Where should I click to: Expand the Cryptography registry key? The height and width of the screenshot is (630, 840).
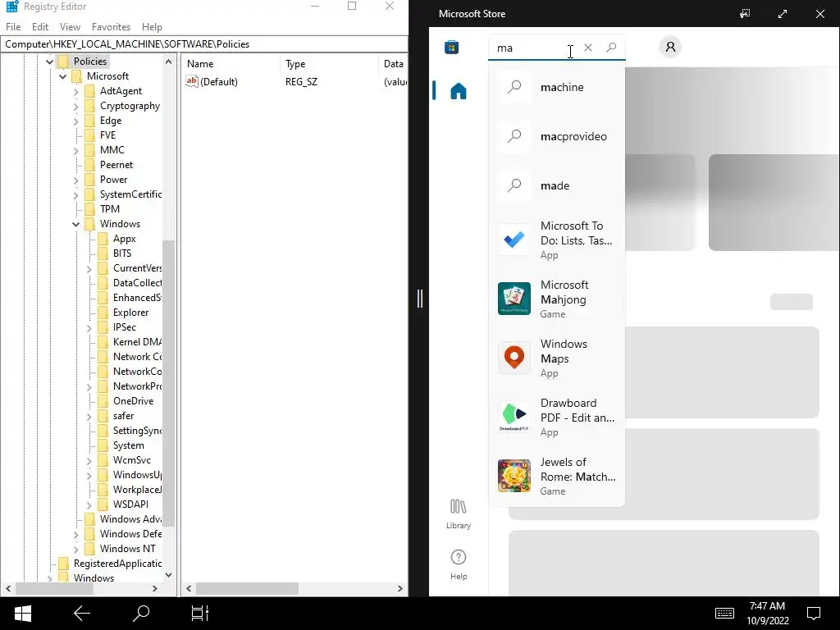[76, 107]
